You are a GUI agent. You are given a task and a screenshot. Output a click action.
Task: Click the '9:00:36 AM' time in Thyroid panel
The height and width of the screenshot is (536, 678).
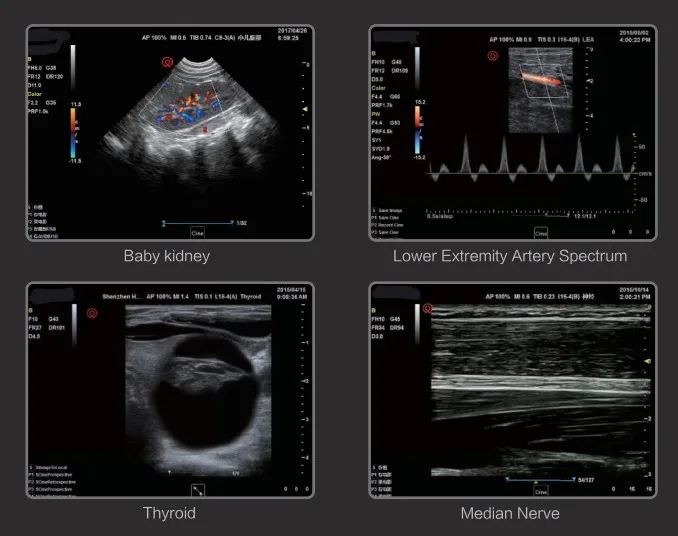click(x=292, y=297)
